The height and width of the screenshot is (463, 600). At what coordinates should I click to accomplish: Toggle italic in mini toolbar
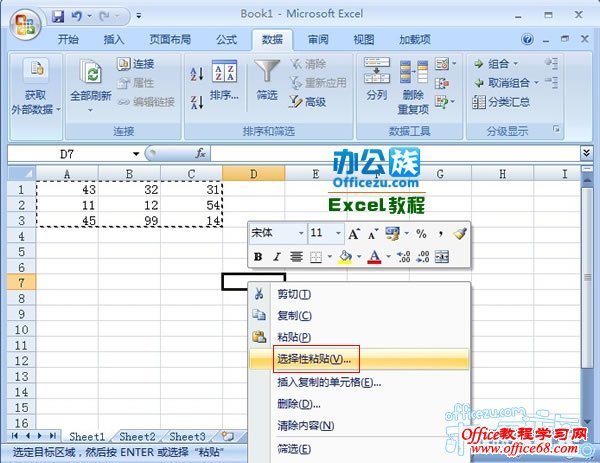click(x=277, y=256)
